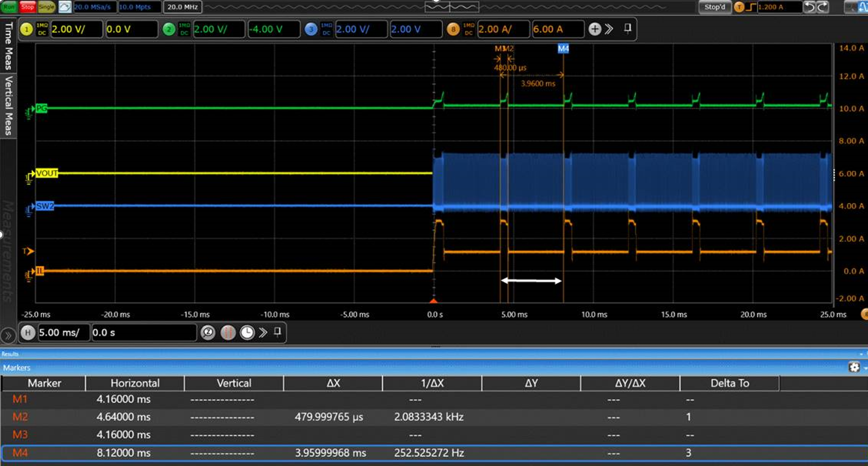Click the add channel plus icon
This screenshot has height=466, width=868.
(594, 29)
